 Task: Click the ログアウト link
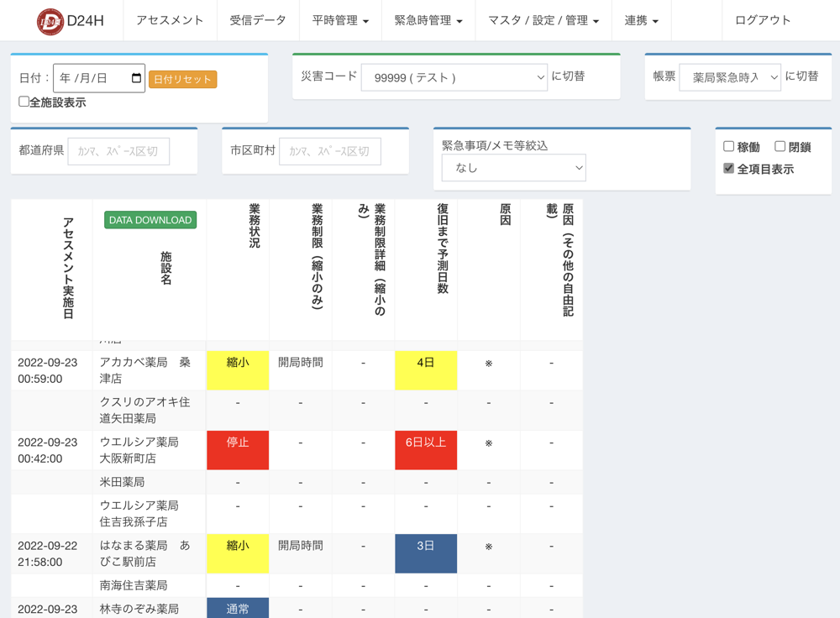[x=763, y=20]
